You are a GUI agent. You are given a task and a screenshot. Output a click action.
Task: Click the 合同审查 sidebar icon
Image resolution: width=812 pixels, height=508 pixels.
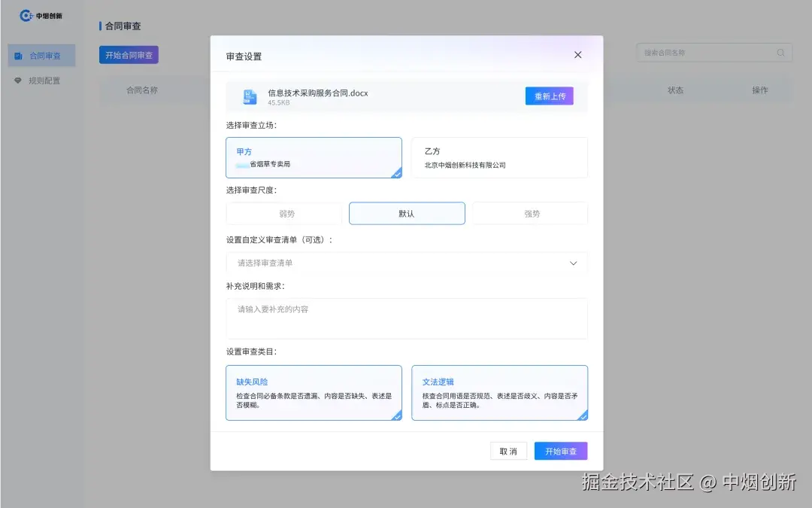17,55
